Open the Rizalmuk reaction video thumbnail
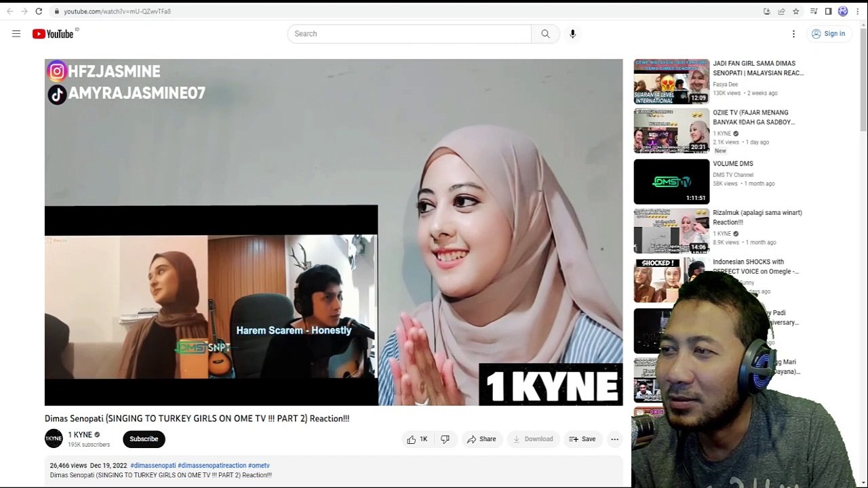The width and height of the screenshot is (868, 488). click(x=671, y=231)
